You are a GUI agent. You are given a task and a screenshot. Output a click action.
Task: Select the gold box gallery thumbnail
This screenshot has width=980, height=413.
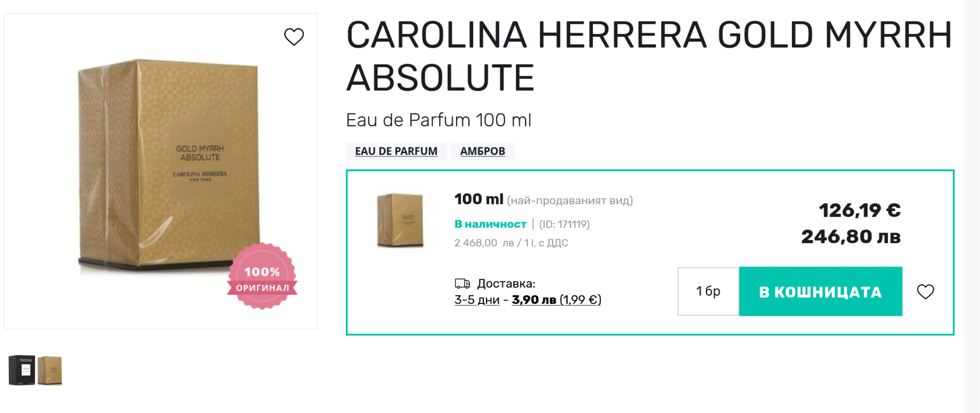[x=50, y=370]
